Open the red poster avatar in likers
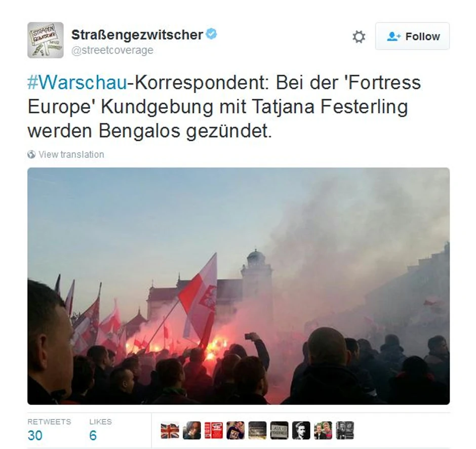The width and height of the screenshot is (476, 449). (214, 430)
